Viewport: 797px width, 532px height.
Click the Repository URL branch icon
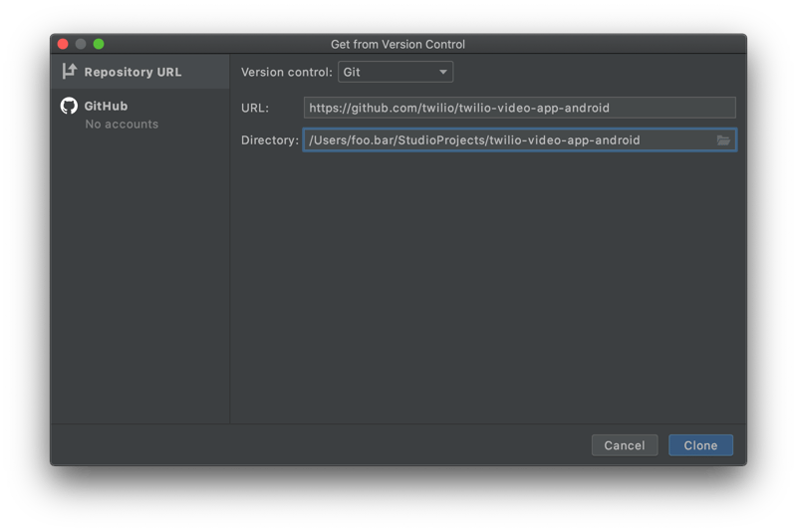pyautogui.click(x=69, y=71)
